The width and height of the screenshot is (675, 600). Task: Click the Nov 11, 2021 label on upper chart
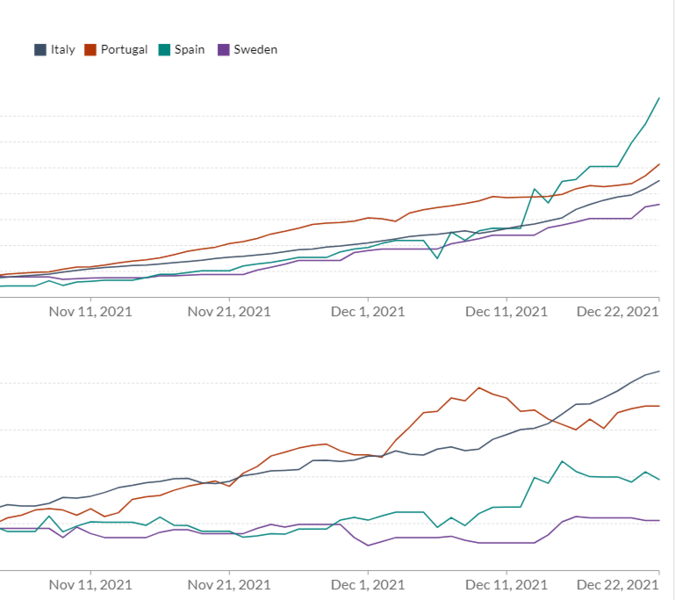[90, 311]
